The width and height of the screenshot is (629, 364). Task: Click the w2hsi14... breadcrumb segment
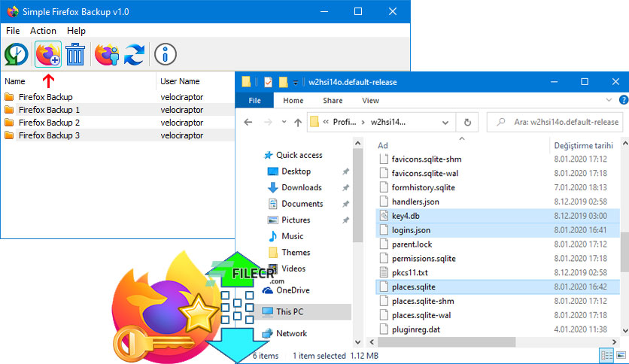[388, 123]
